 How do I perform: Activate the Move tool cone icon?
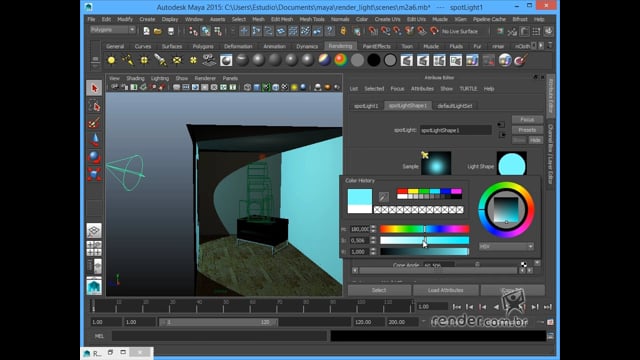pyautogui.click(x=94, y=140)
